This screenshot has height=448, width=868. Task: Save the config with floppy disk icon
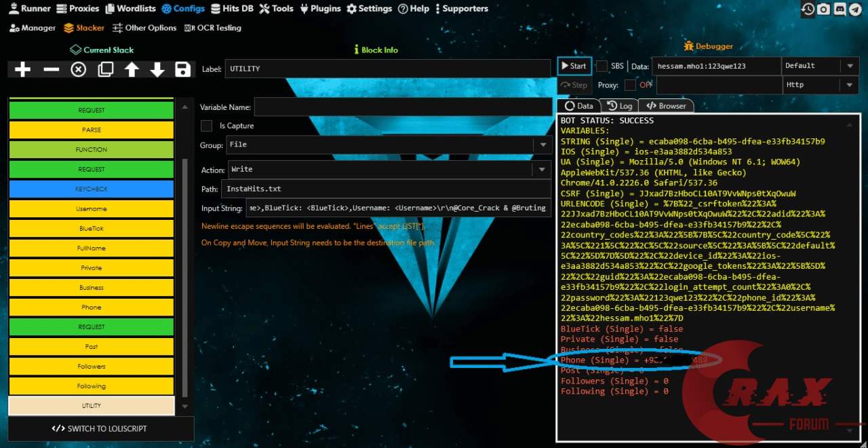click(x=182, y=69)
